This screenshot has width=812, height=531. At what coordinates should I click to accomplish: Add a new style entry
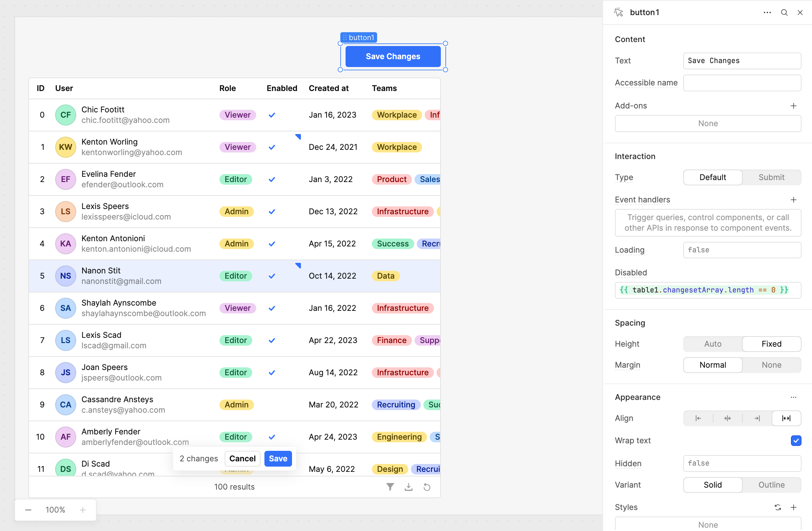[x=793, y=507]
